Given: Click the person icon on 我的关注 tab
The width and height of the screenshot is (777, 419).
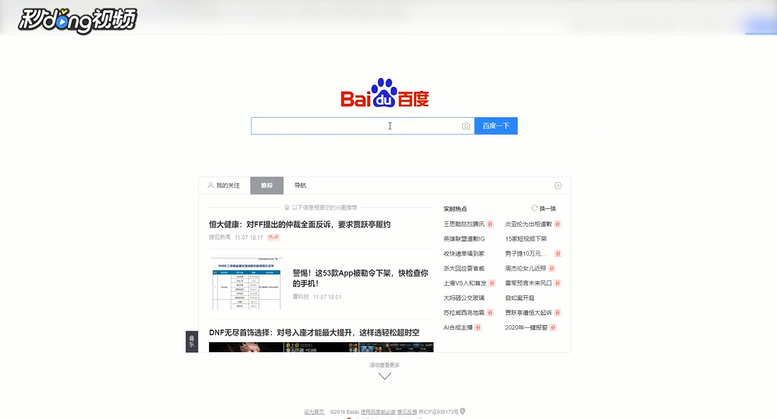Looking at the screenshot, I should [210, 185].
